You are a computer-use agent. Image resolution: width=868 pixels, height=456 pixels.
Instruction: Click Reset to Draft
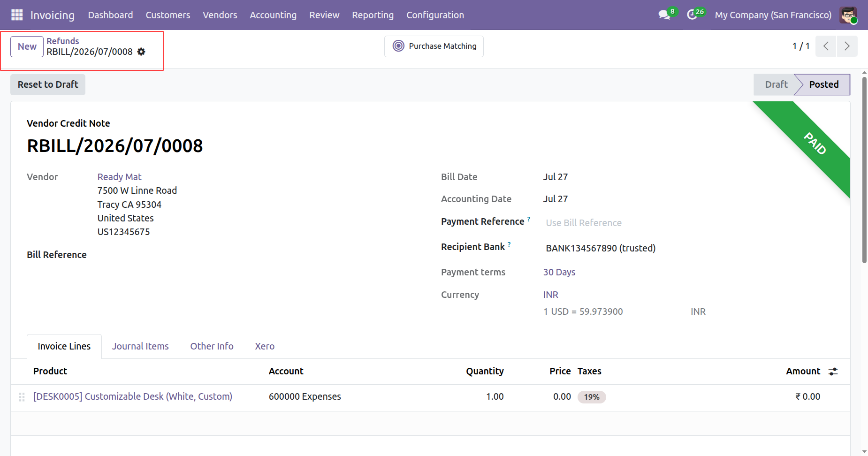pos(48,84)
